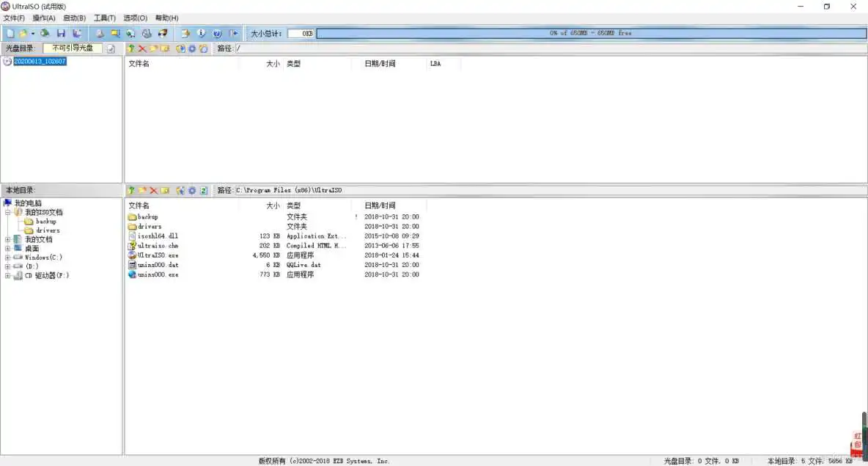Open the 文件(F) menu
Screen dimensions: 868x466
tap(14, 18)
